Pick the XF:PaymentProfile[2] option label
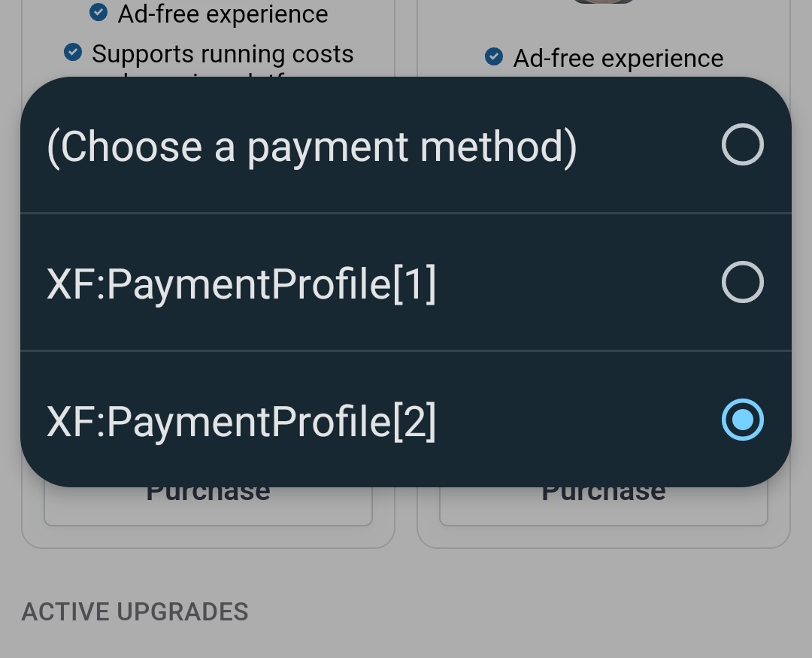The height and width of the screenshot is (658, 812). click(241, 421)
